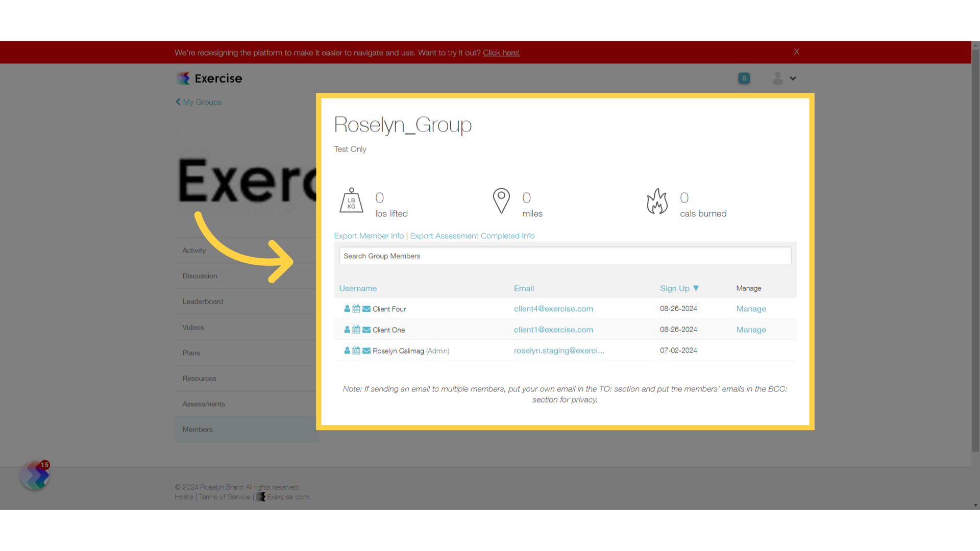
Task: Click the calendar icon next to Client One
Action: click(x=356, y=330)
